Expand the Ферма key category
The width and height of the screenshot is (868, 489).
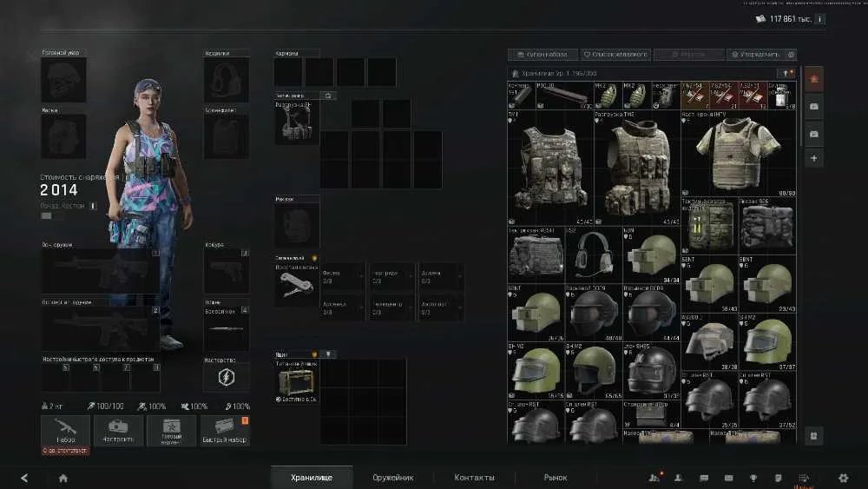point(343,276)
